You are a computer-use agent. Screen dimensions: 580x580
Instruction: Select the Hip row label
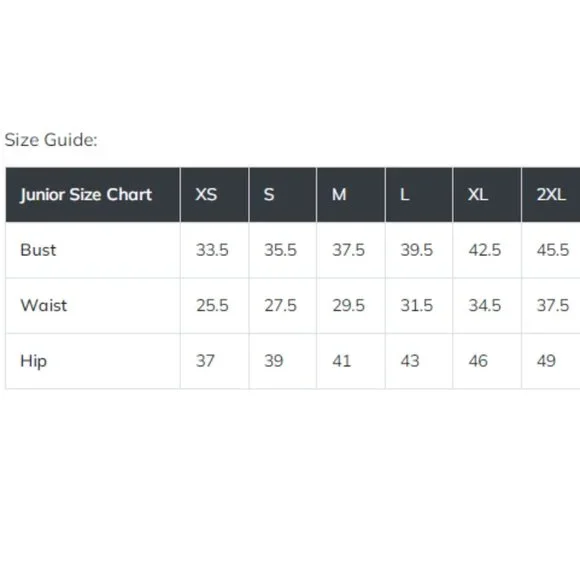[x=33, y=361]
